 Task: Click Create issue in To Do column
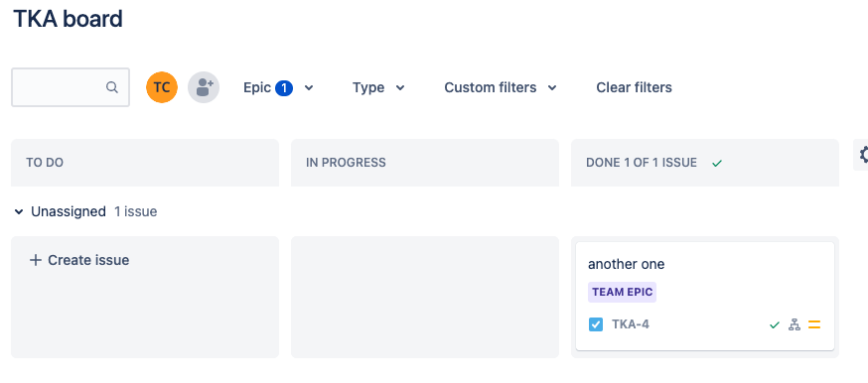pyautogui.click(x=79, y=260)
